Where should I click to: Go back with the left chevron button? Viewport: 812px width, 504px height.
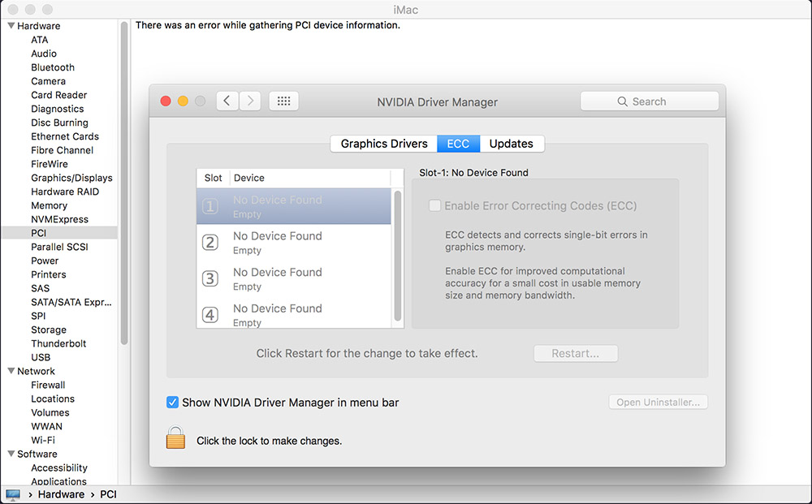coord(227,101)
